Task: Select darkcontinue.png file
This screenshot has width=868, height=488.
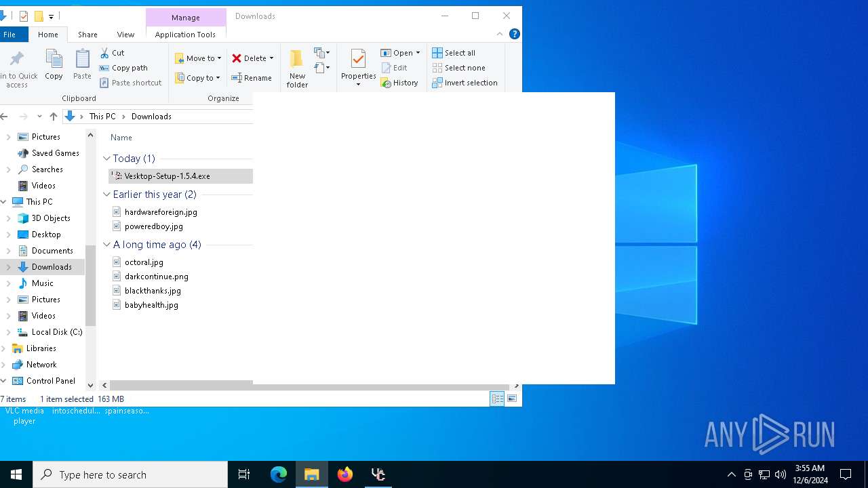Action: click(x=156, y=277)
